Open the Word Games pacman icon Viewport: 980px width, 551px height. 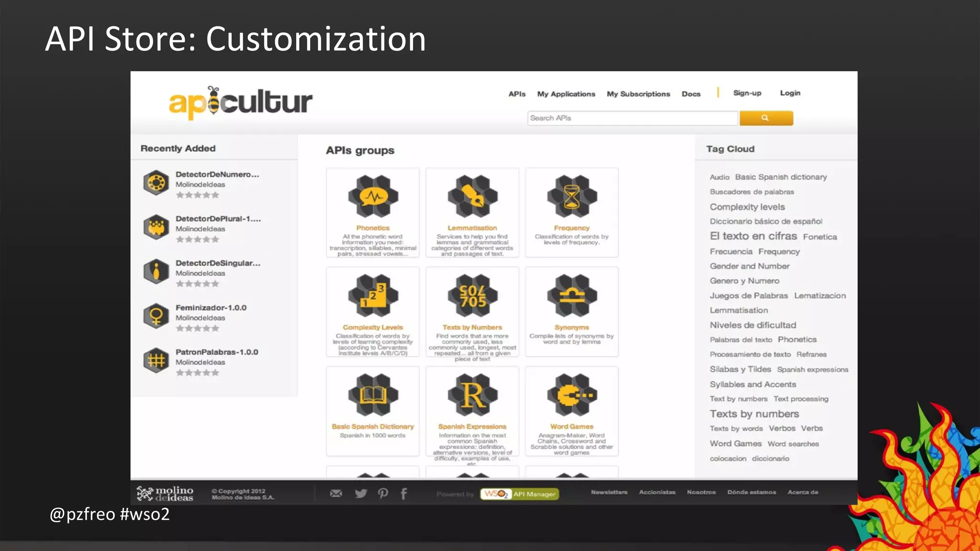click(x=572, y=395)
